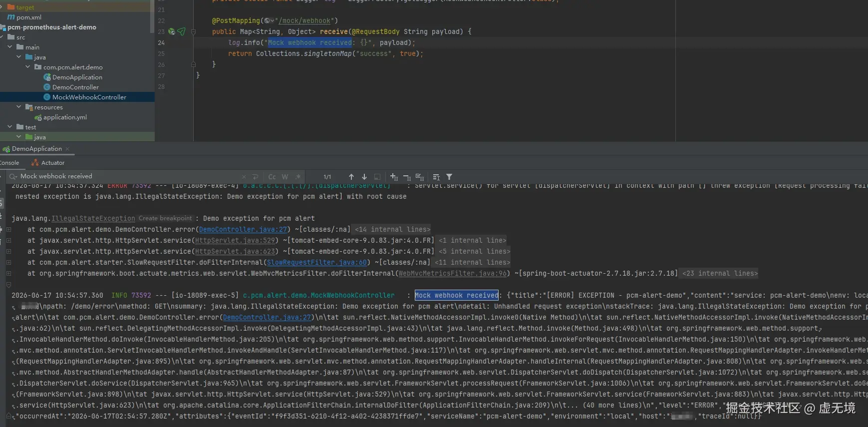Click the endpoint globe gutter icon on line 23
Image resolution: width=868 pixels, height=427 pixels.
pos(172,31)
